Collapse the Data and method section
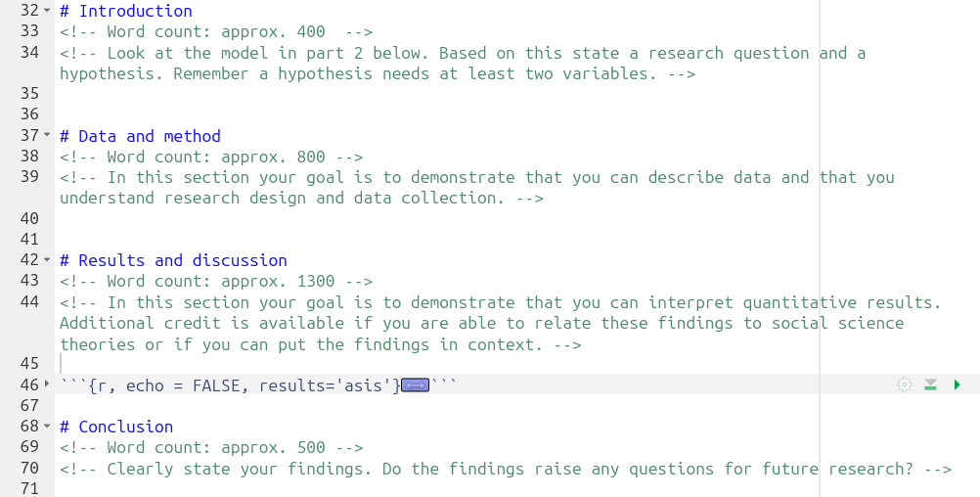Viewport: 980px width, 497px height. coord(47,135)
